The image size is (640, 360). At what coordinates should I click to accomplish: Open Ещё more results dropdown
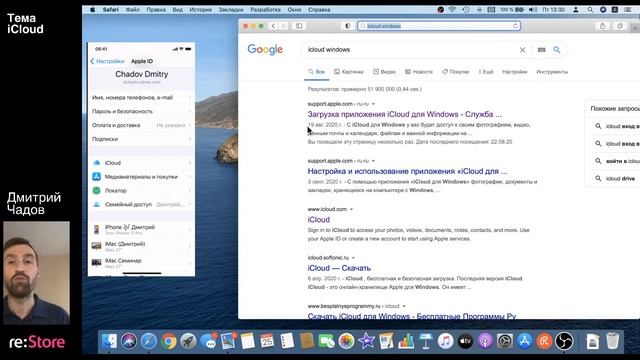pos(486,72)
